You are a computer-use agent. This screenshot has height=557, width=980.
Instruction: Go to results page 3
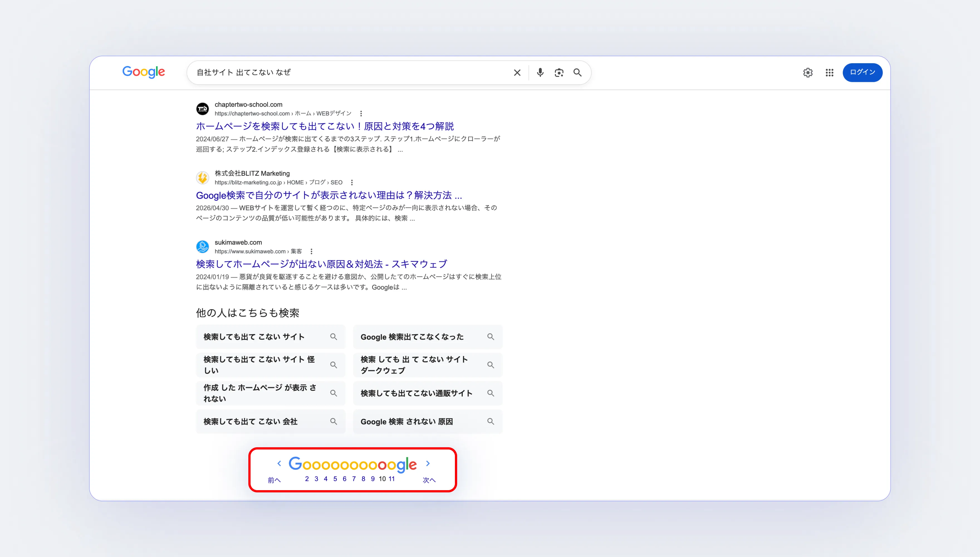click(x=316, y=478)
